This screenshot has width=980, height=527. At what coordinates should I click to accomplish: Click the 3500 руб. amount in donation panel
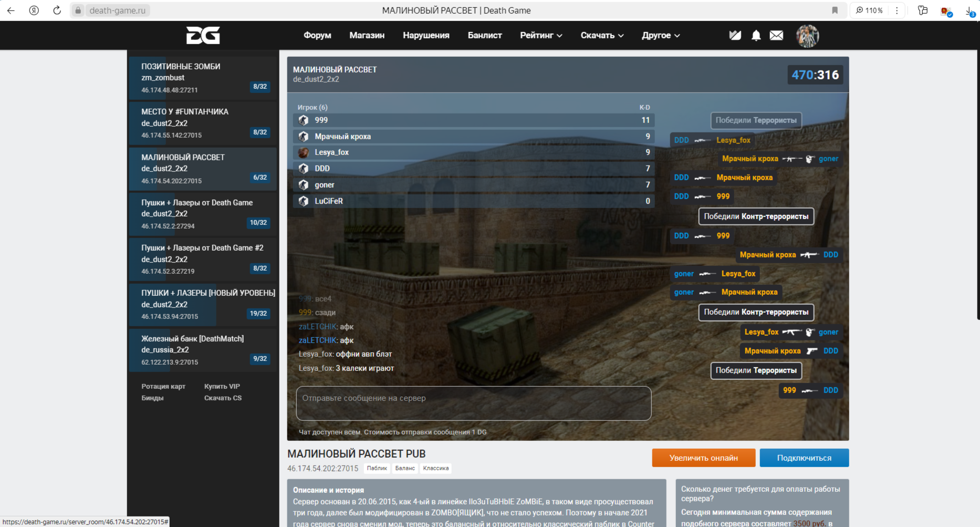point(809,523)
